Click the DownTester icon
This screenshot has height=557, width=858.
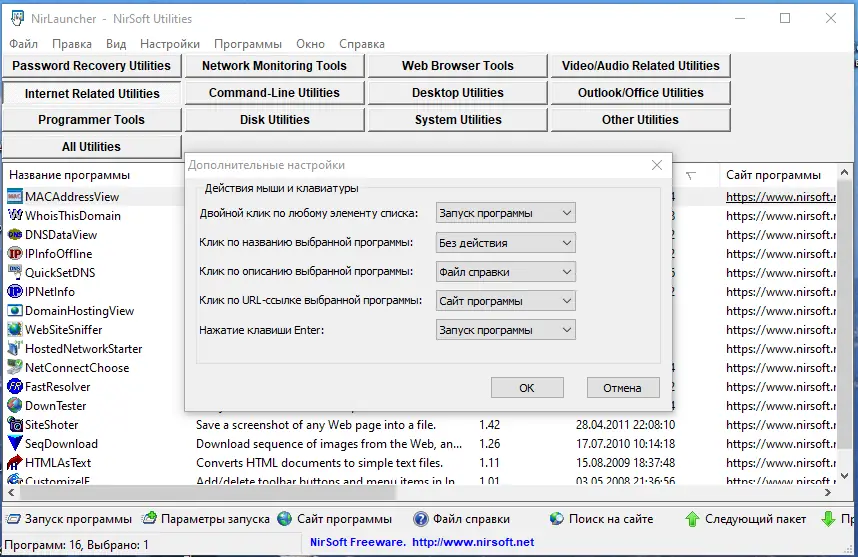pos(15,405)
